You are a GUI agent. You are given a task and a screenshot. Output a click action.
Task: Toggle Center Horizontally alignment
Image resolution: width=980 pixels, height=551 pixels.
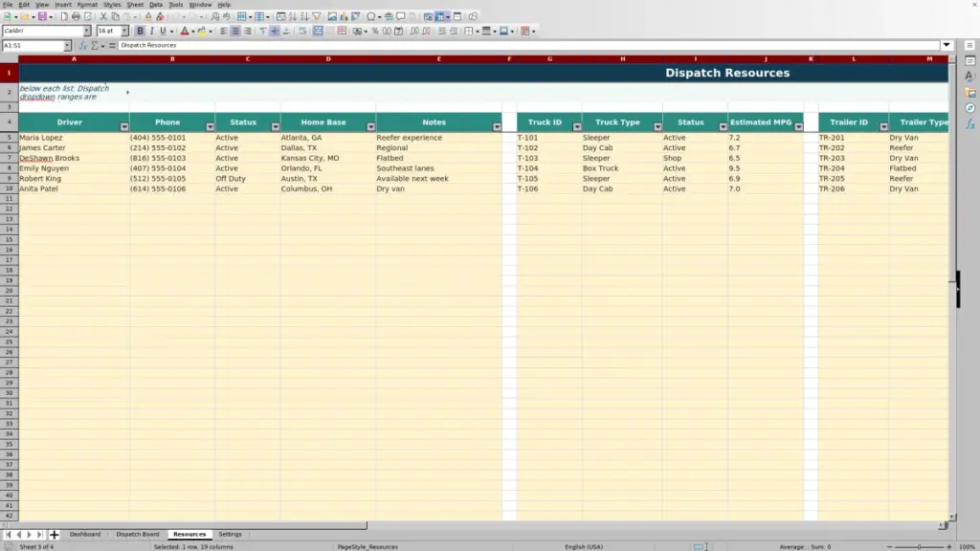click(x=235, y=31)
